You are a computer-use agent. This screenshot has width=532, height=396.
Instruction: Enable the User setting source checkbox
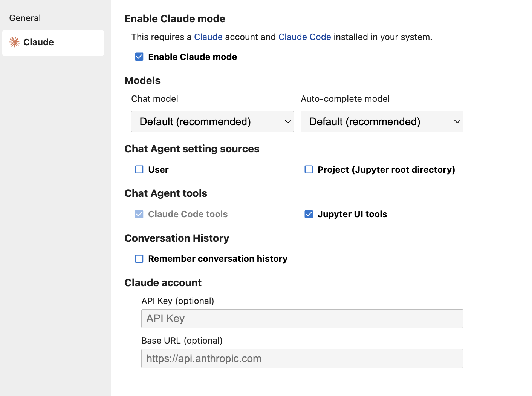click(x=139, y=170)
